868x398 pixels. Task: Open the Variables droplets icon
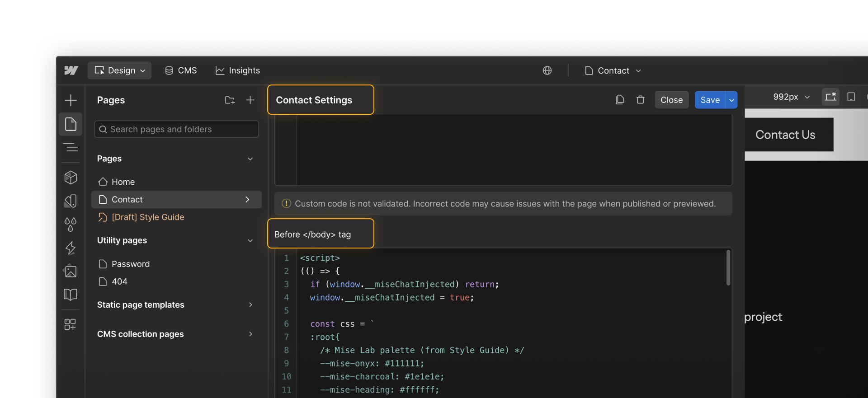(71, 225)
